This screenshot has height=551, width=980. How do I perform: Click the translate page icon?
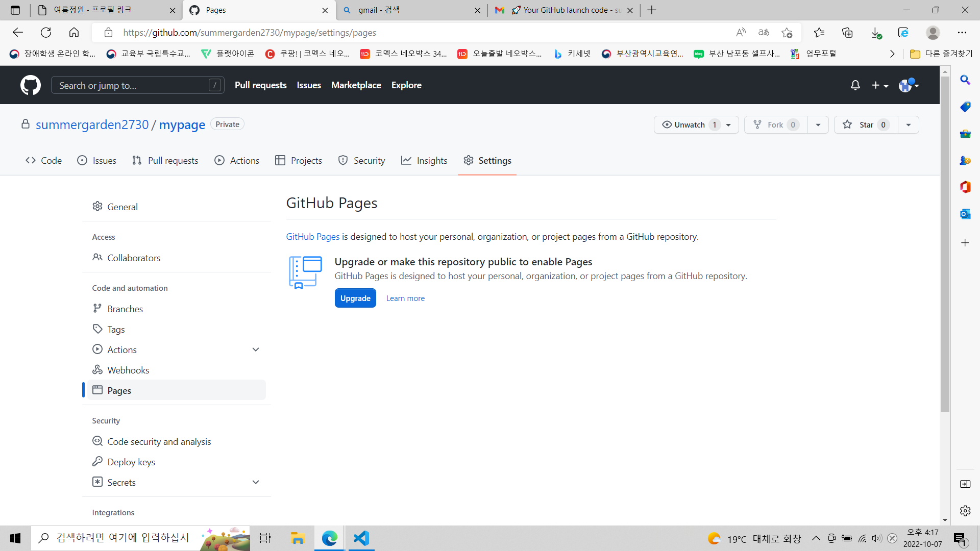(x=764, y=33)
